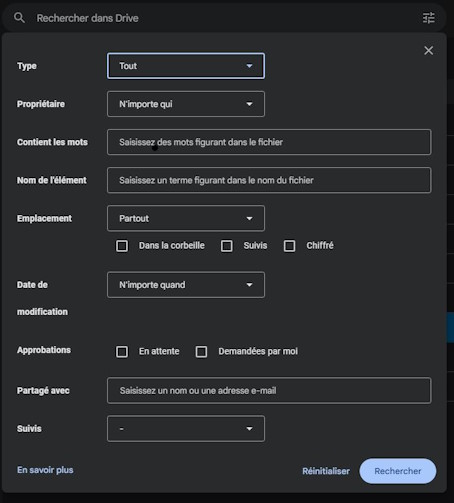Expand the Emplacement dropdown Partout
This screenshot has width=454, height=503.
click(x=186, y=219)
